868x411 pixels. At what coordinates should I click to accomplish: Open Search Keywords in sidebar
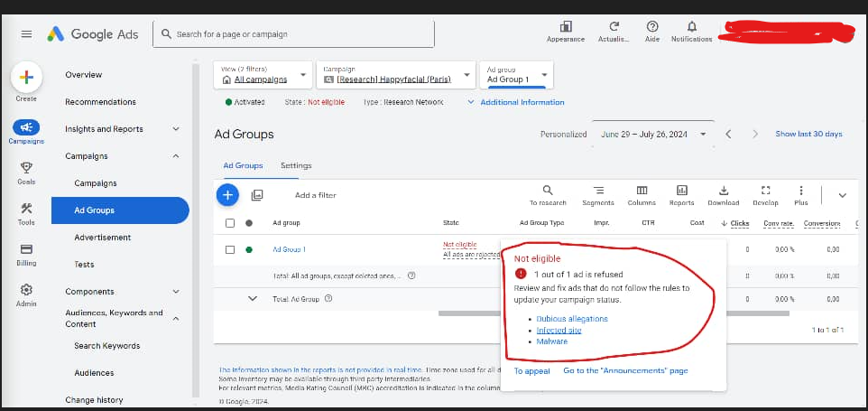(x=106, y=346)
